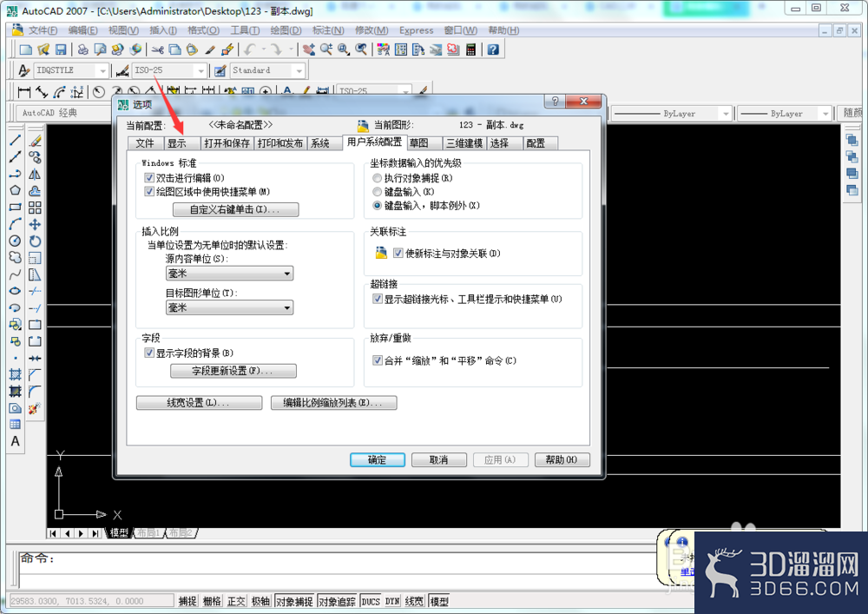This screenshot has height=614, width=868.
Task: Select the Revision Cloud tool
Action: [x=16, y=257]
